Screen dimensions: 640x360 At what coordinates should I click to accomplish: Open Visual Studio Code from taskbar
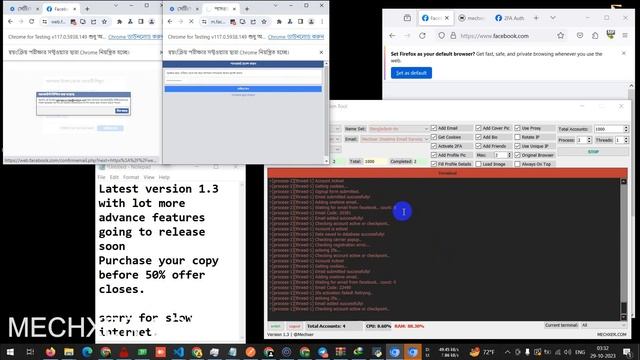pos(178,352)
